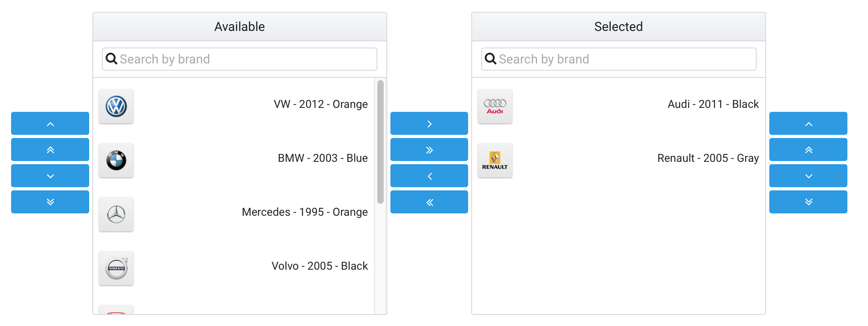Viewport: 868px width, 326px height.
Task: Click the Mercedes logo thumbnail
Action: click(116, 214)
